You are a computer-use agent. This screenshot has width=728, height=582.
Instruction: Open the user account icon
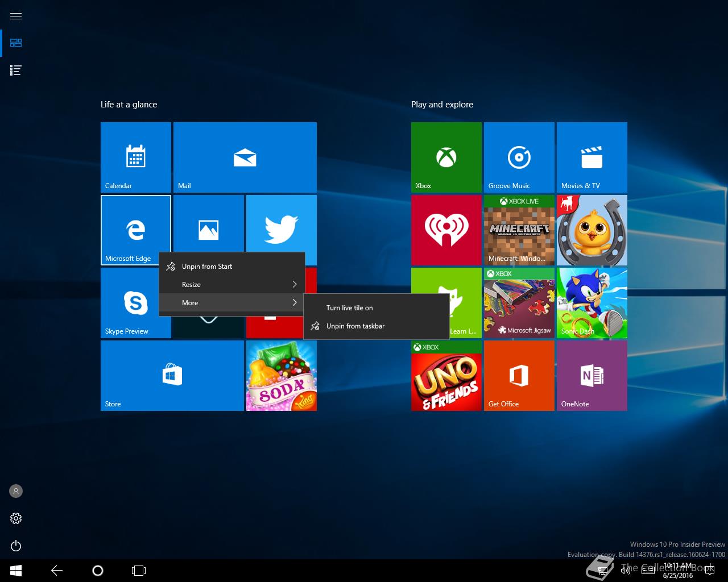[x=16, y=491]
